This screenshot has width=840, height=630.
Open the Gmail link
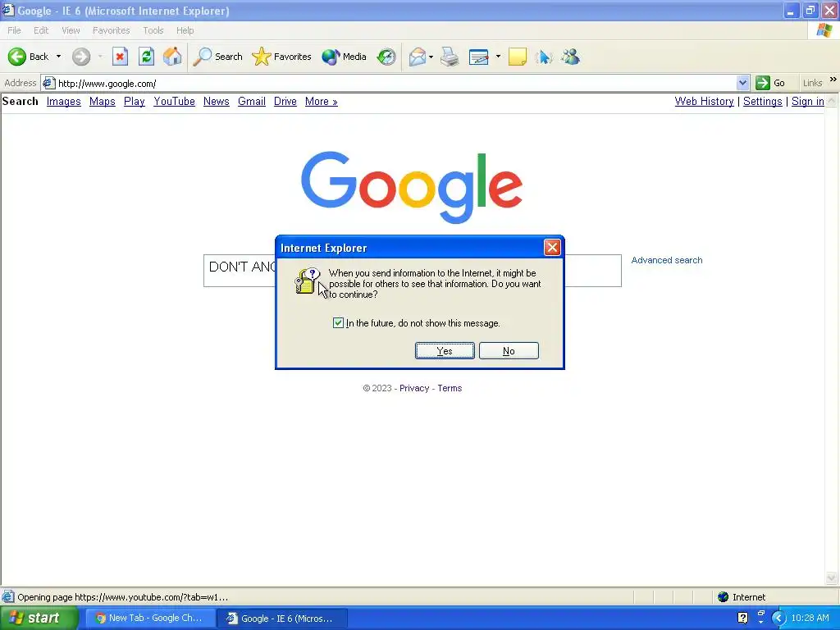(252, 101)
